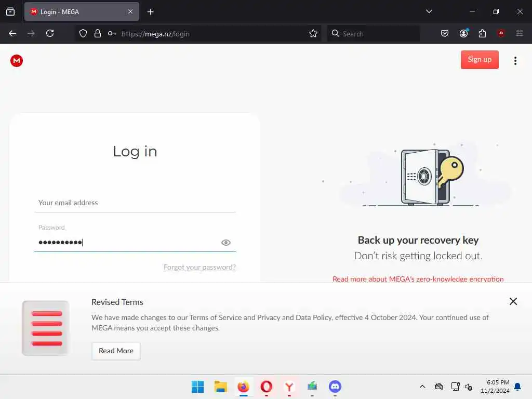Open the clock showing 6:05 PM
The width and height of the screenshot is (532, 399).
495,387
